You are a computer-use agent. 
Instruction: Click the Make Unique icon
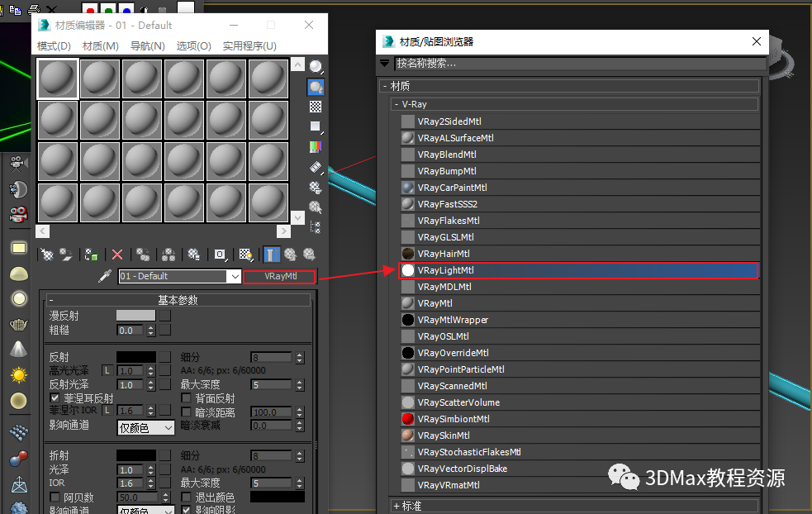(169, 255)
